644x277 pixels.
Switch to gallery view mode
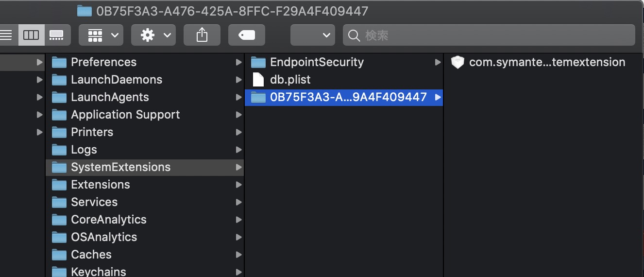57,35
